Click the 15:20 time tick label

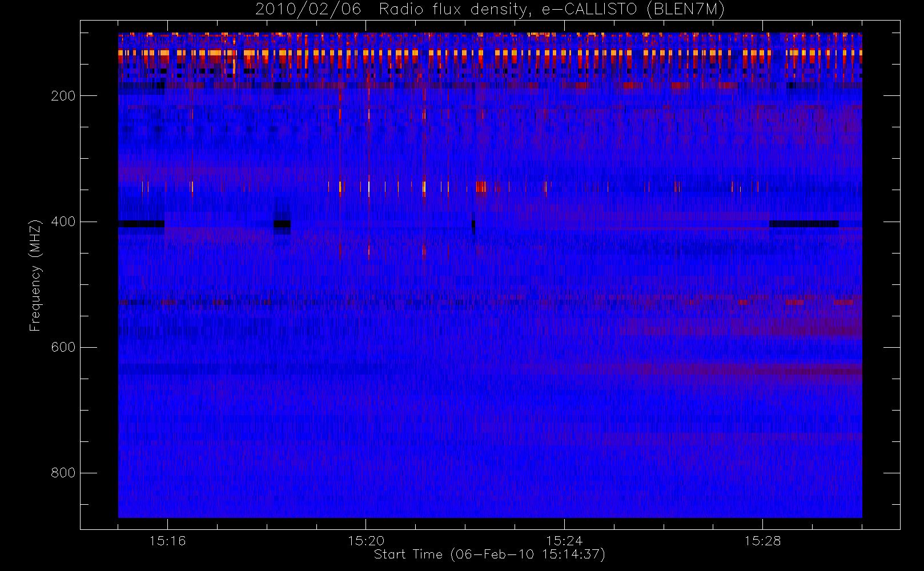pyautogui.click(x=366, y=541)
